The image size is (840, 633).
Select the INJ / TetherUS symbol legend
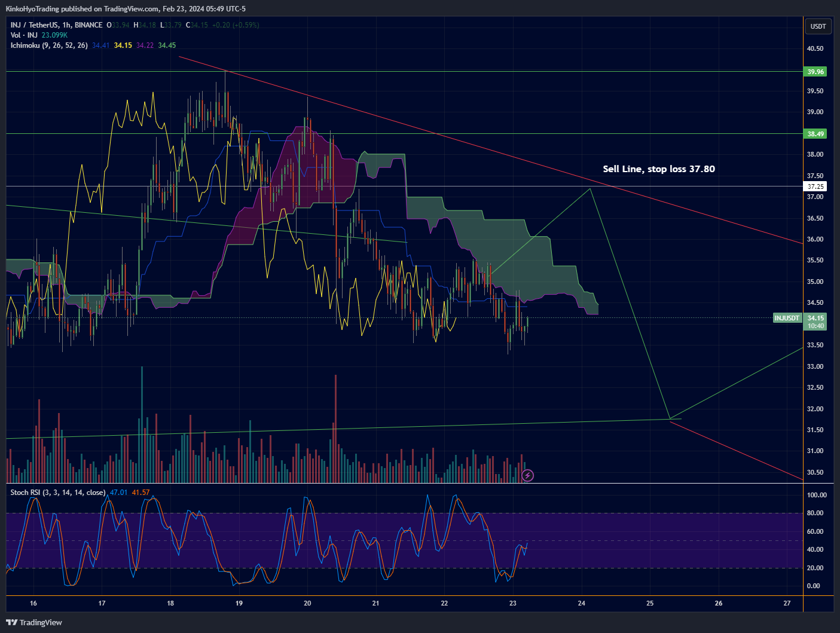click(57, 25)
